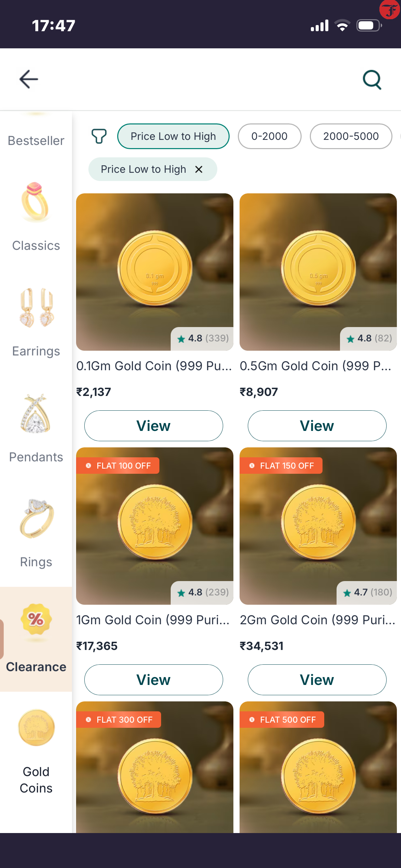Tap the back arrow icon
This screenshot has height=868, width=401.
(x=29, y=79)
